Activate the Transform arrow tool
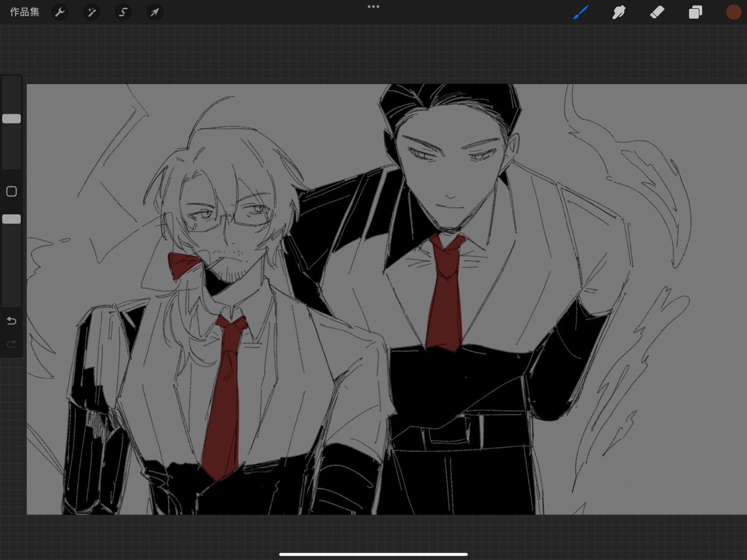Screen dimensions: 747x560 (x=154, y=12)
